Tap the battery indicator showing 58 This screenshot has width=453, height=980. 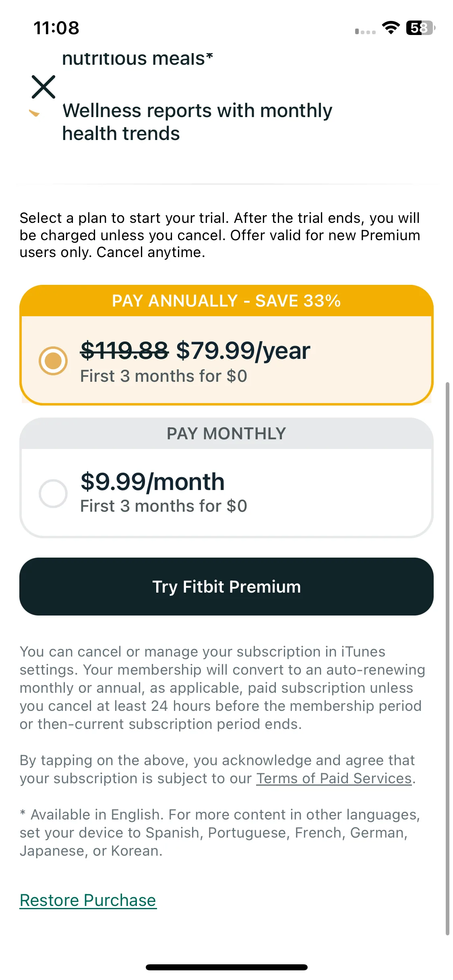tap(421, 28)
